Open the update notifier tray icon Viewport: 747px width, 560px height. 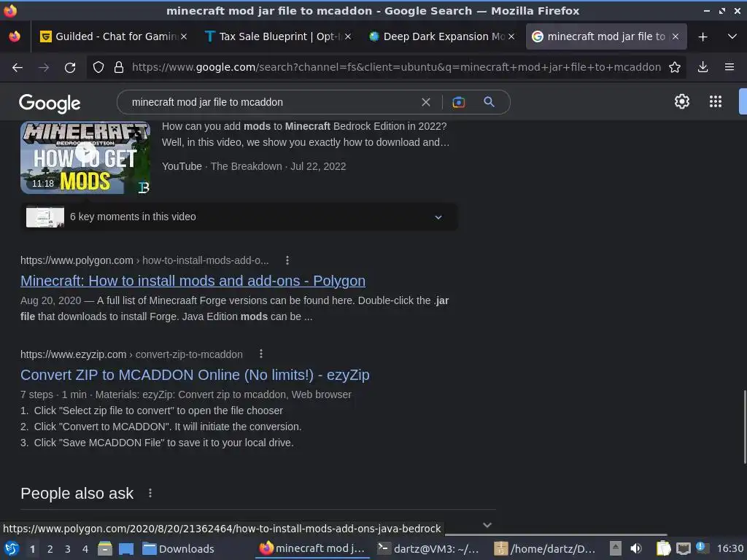coord(701,547)
